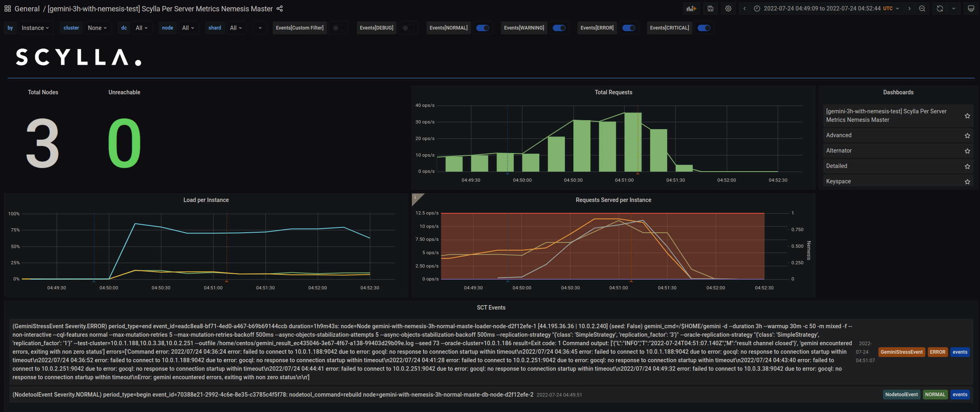Viewport: 980px width, 412px height.
Task: Open Unreachable panel title menu
Action: pos(124,92)
